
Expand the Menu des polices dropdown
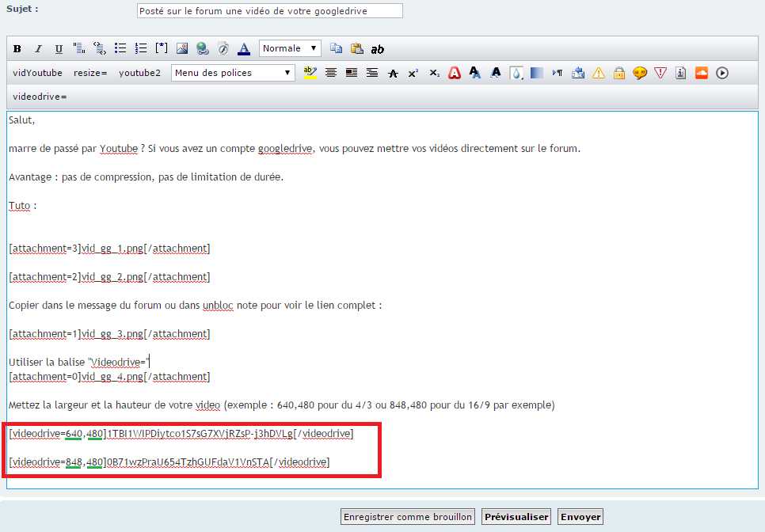233,73
